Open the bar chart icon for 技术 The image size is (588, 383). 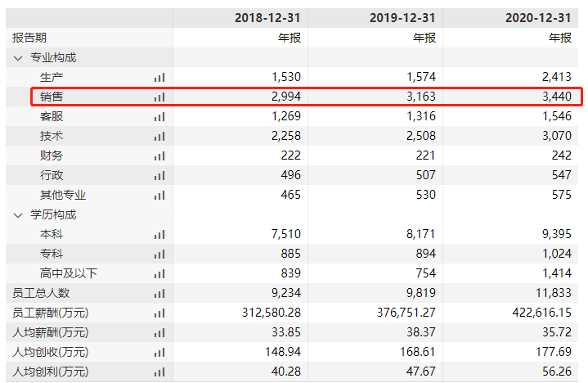pos(159,136)
